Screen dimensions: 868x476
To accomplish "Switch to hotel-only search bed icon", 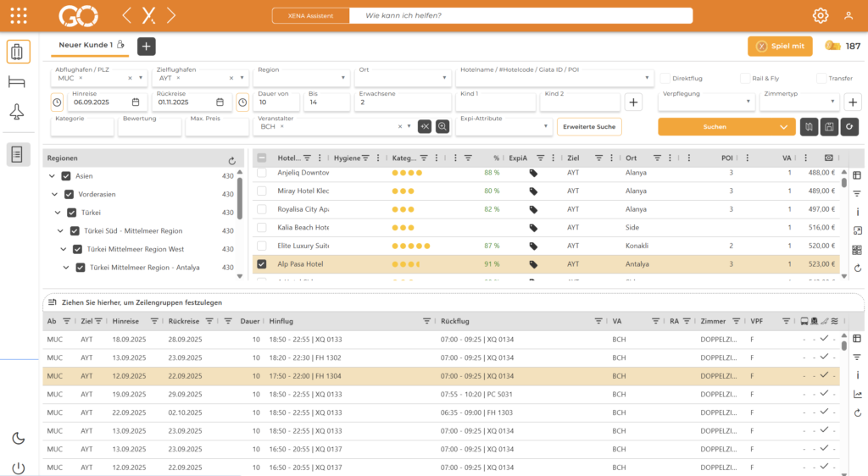I will 18,82.
